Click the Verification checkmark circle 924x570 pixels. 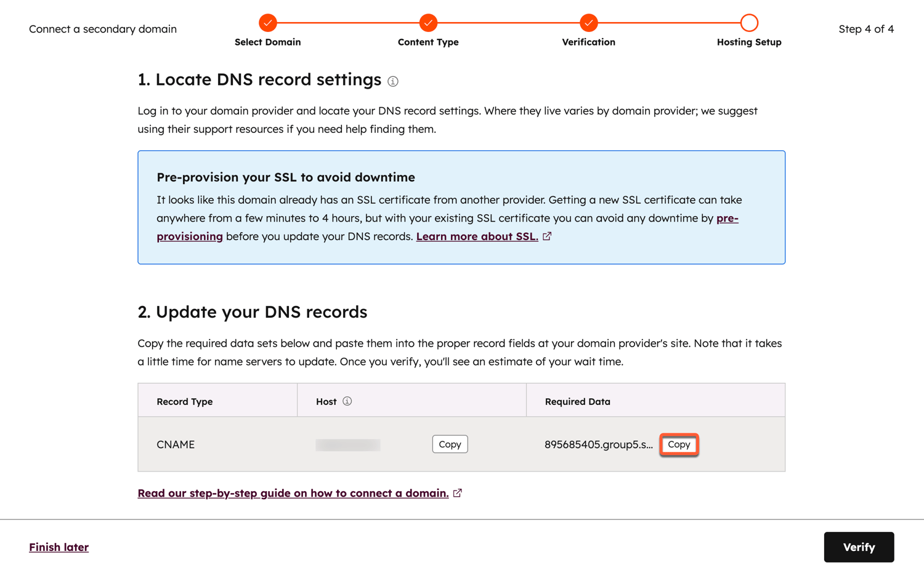[x=588, y=23]
